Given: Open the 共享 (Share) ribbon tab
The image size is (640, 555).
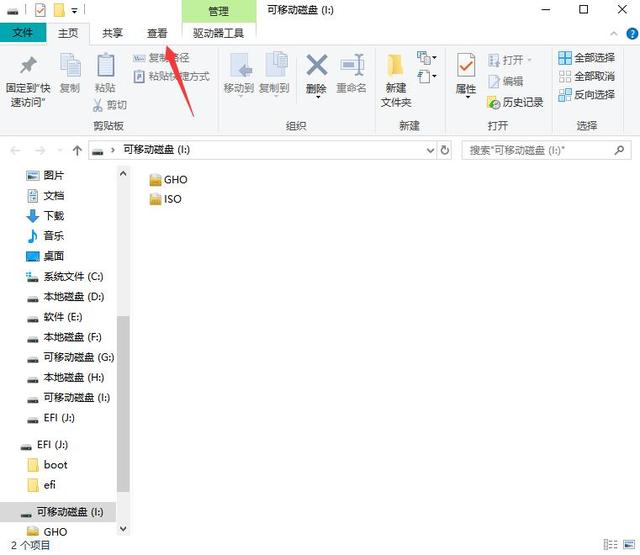Looking at the screenshot, I should [x=112, y=33].
